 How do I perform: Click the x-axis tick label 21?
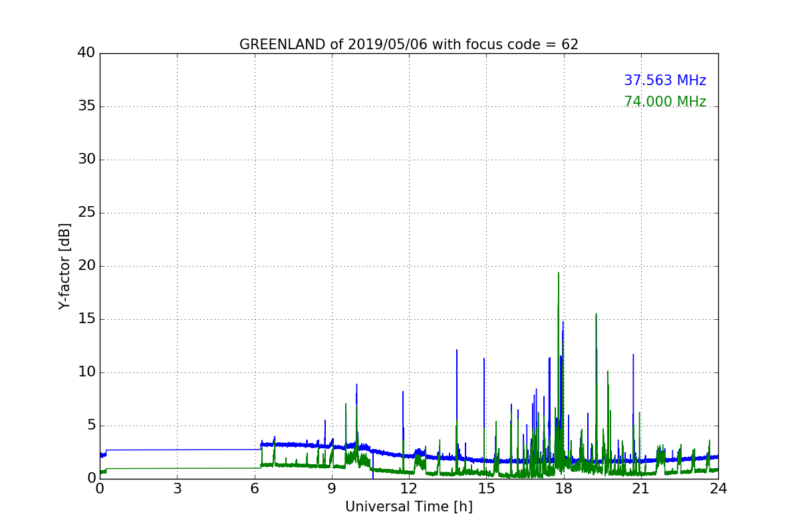click(x=641, y=489)
